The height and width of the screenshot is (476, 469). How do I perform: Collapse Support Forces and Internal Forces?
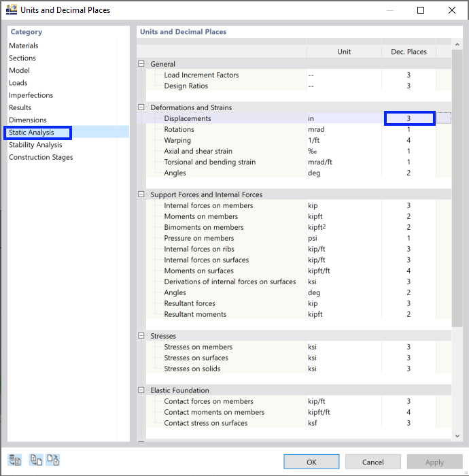(x=141, y=194)
